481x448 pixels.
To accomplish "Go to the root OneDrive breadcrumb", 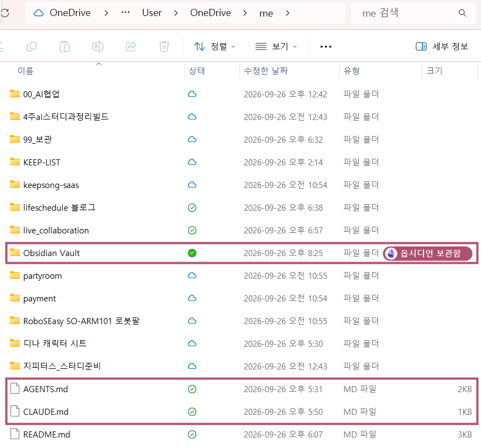I will 70,13.
